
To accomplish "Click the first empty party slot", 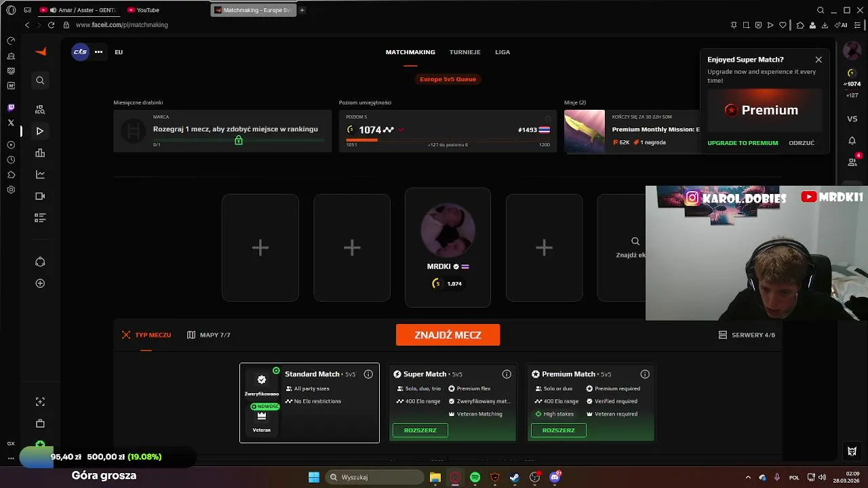I will 260,247.
